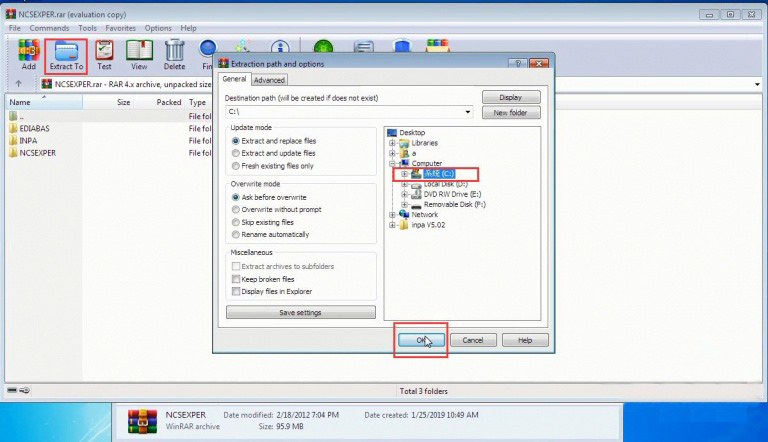Open the Help menu in menu bar
Image resolution: width=768 pixels, height=442 pixels.
click(x=188, y=28)
